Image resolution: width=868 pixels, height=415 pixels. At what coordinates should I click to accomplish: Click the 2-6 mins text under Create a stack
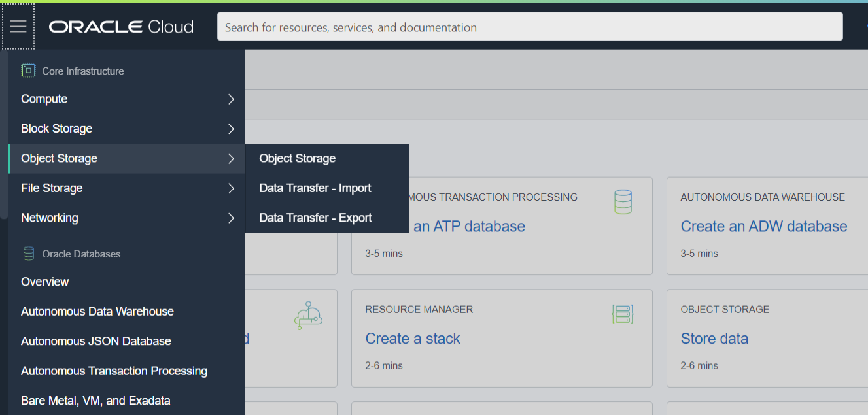[384, 365]
